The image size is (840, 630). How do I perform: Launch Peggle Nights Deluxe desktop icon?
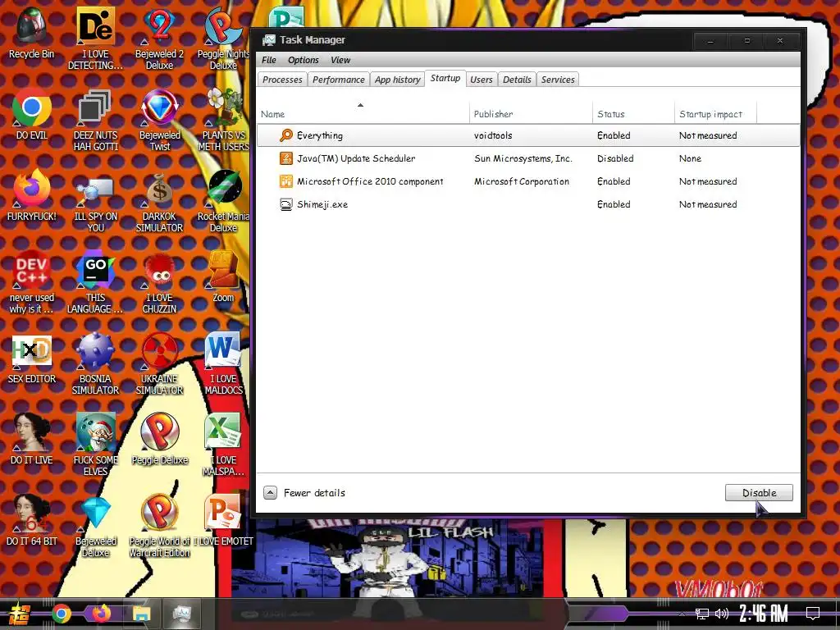pos(223,39)
